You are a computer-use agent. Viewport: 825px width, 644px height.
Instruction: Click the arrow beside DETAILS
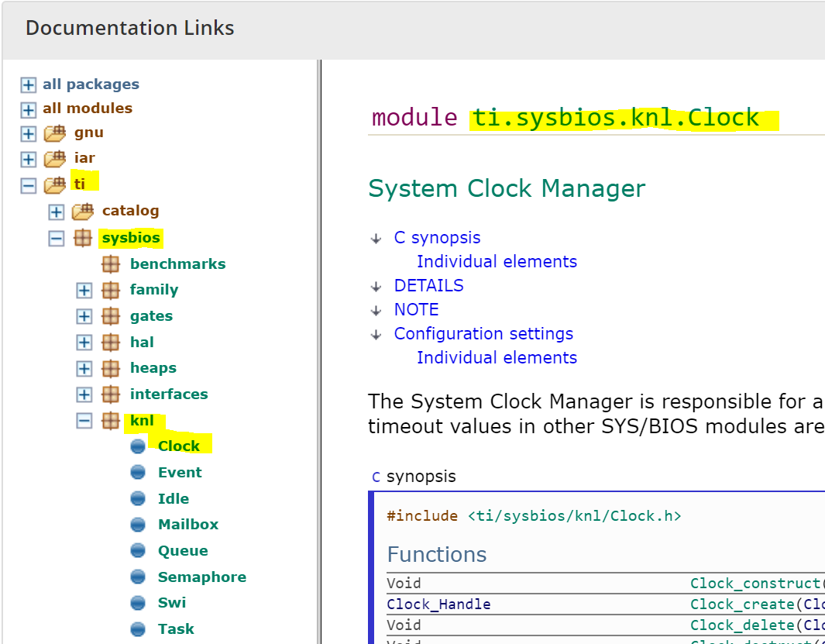pos(376,287)
